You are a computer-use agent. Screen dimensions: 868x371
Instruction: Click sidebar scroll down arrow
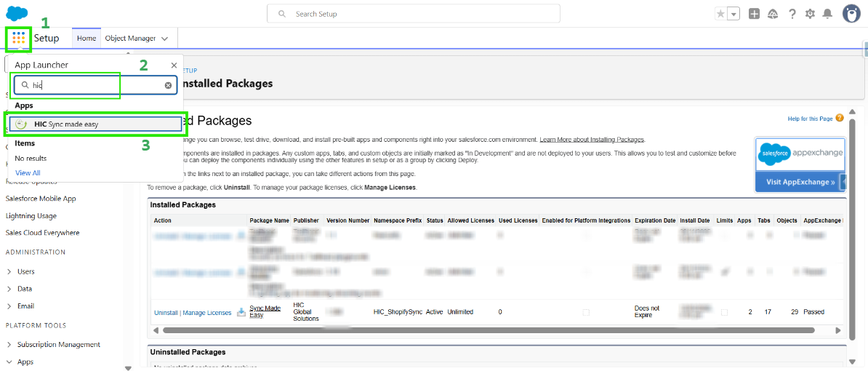[x=129, y=367]
